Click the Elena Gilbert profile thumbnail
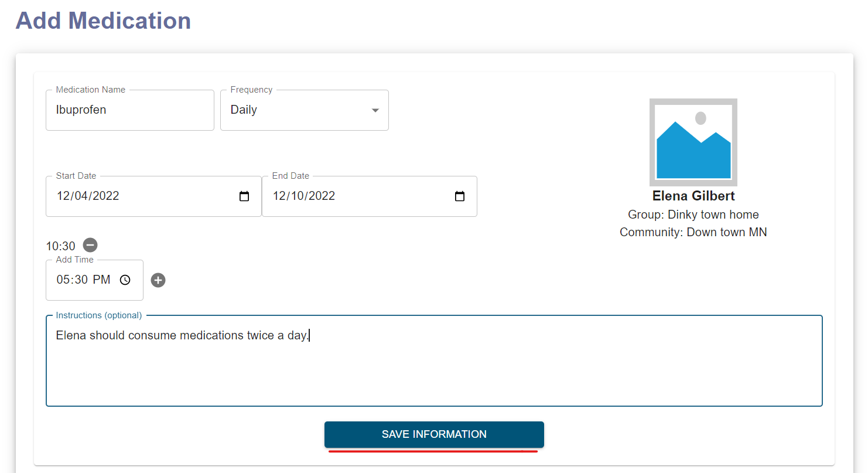The height and width of the screenshot is (473, 868). [693, 142]
